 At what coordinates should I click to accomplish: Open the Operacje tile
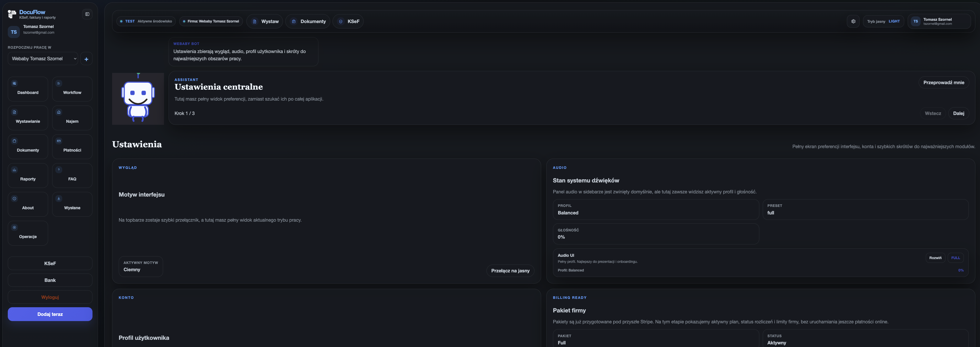click(x=28, y=233)
